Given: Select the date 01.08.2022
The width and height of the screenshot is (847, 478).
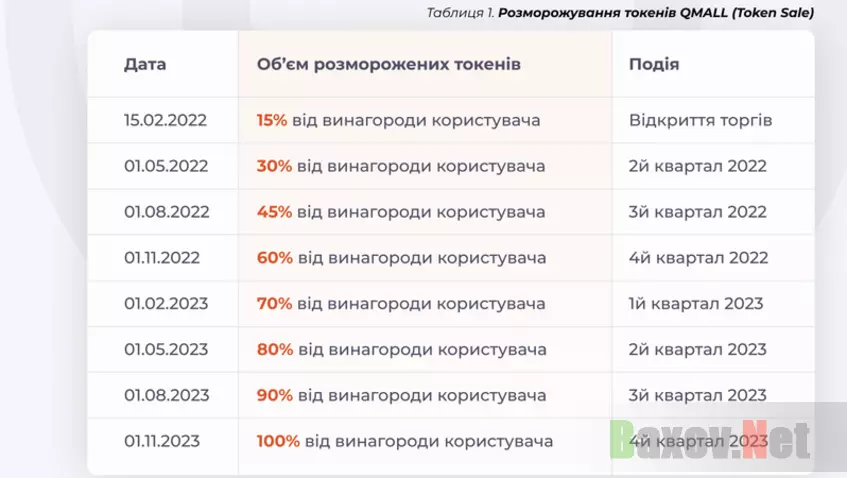Looking at the screenshot, I should pos(166,212).
